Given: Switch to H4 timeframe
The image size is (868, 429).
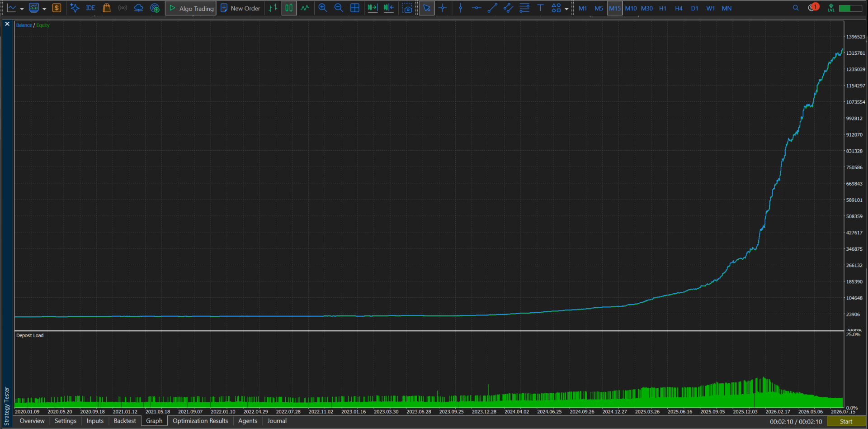Looking at the screenshot, I should (679, 8).
